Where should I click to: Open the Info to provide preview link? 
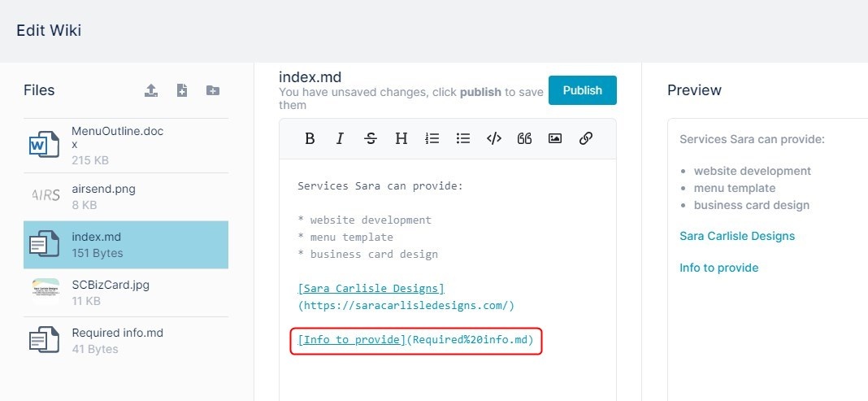718,268
